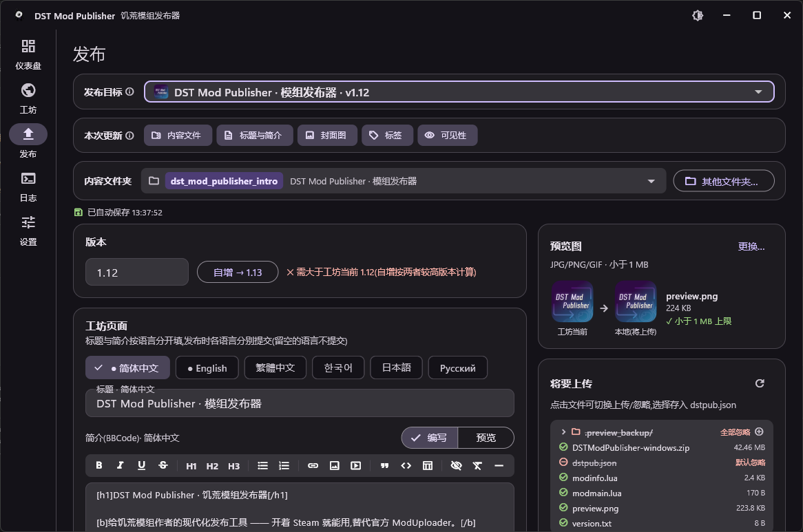
Task: Switch to the English language tab
Action: 207,368
